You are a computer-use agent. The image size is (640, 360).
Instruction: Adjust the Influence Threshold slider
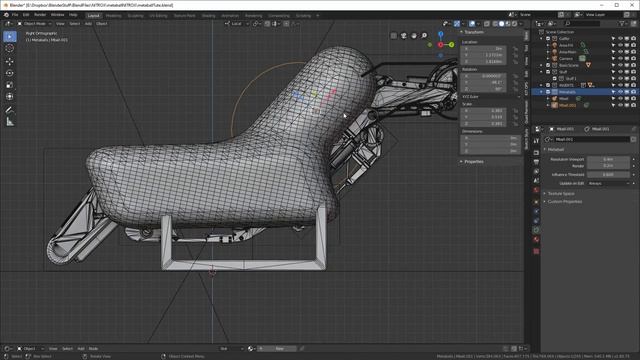(609, 175)
